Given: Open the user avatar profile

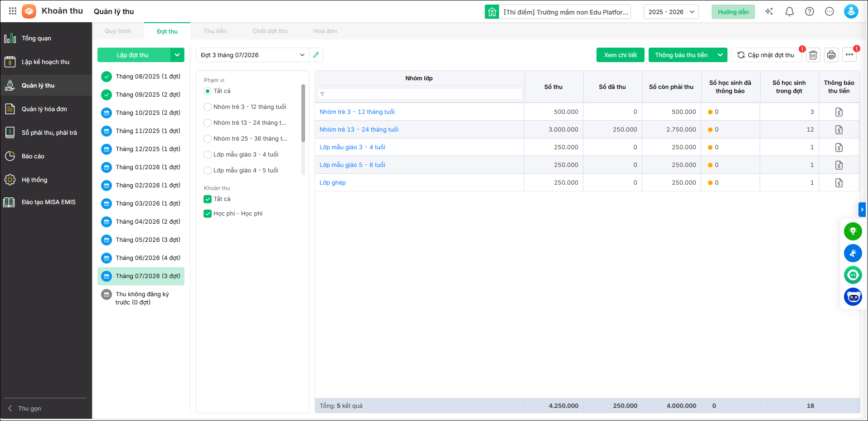Looking at the screenshot, I should 851,11.
